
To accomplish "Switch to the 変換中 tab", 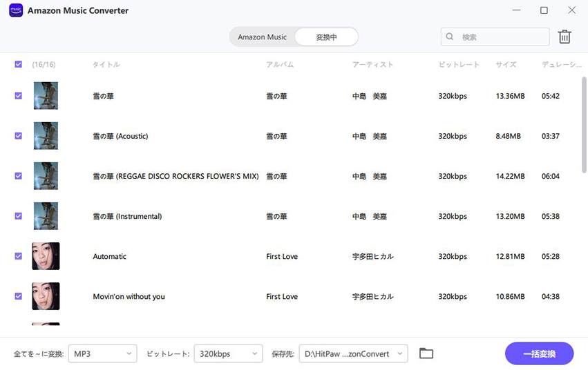I will pos(326,37).
